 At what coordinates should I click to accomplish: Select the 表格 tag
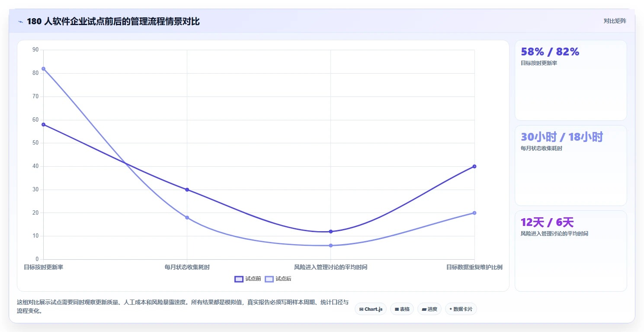pyautogui.click(x=402, y=309)
